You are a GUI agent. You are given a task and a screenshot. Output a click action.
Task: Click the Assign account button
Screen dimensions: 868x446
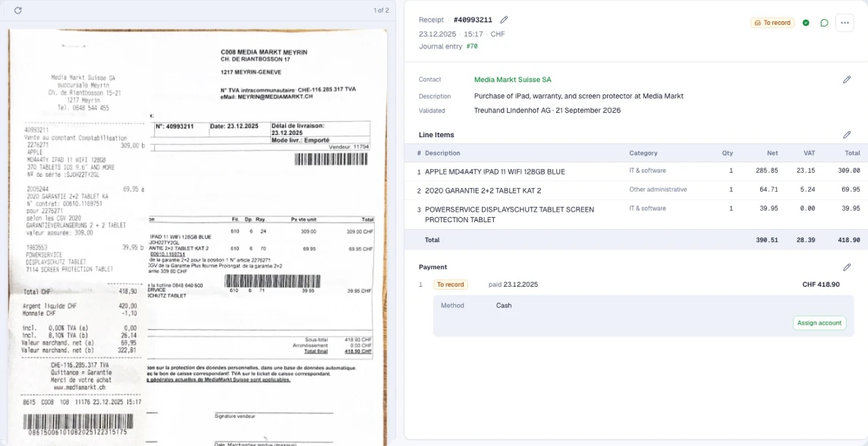819,323
